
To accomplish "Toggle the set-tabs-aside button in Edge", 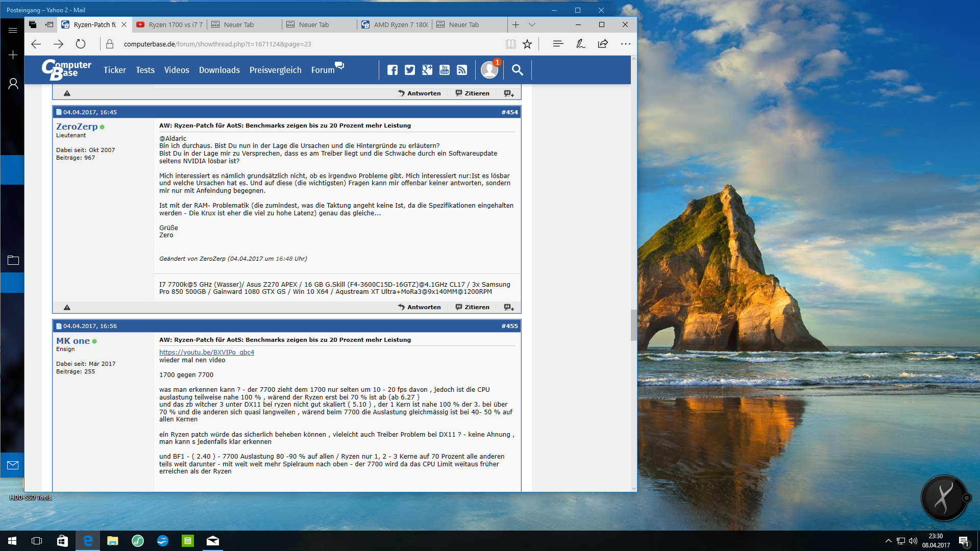I will (x=49, y=24).
